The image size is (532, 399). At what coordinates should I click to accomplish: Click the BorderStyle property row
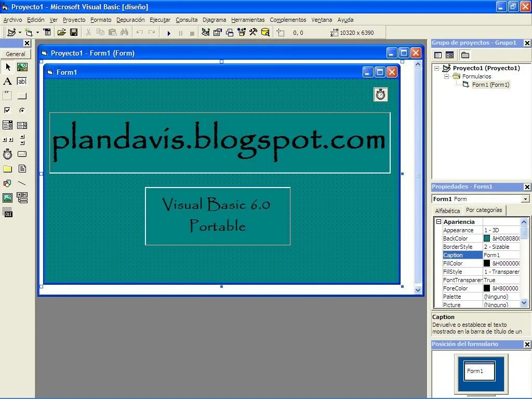coord(481,247)
